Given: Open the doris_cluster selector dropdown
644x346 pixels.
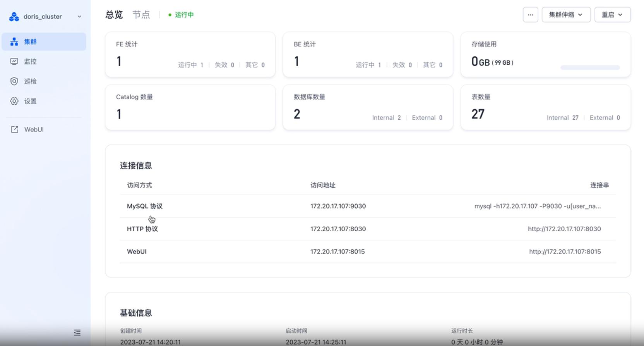Looking at the screenshot, I should point(46,17).
